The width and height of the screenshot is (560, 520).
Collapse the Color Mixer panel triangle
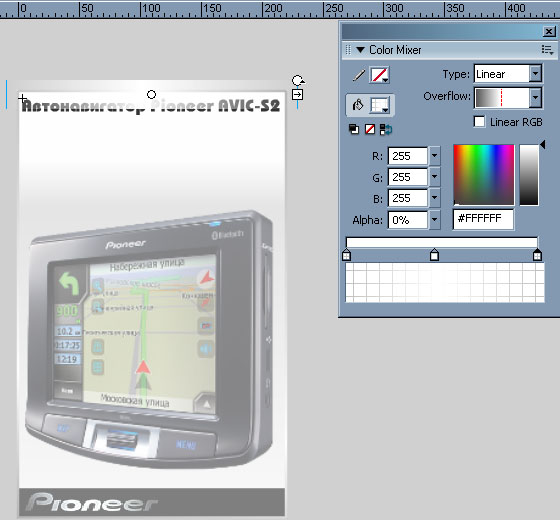click(360, 50)
